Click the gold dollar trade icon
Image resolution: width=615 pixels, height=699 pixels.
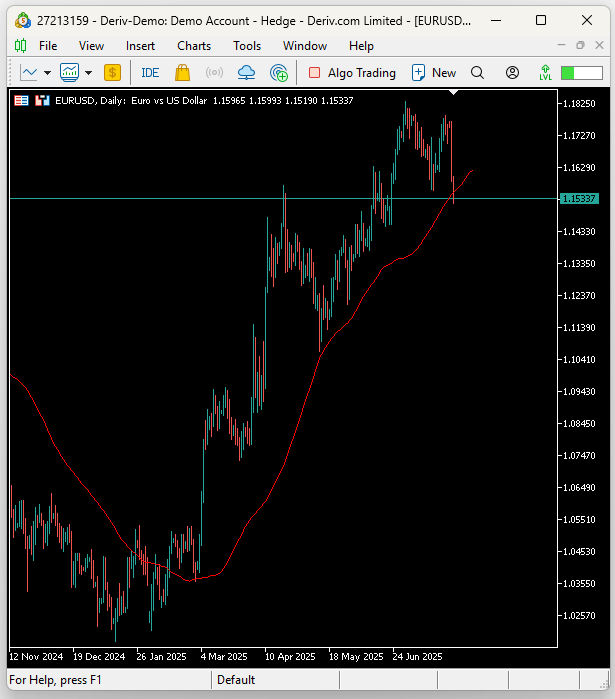coord(112,72)
